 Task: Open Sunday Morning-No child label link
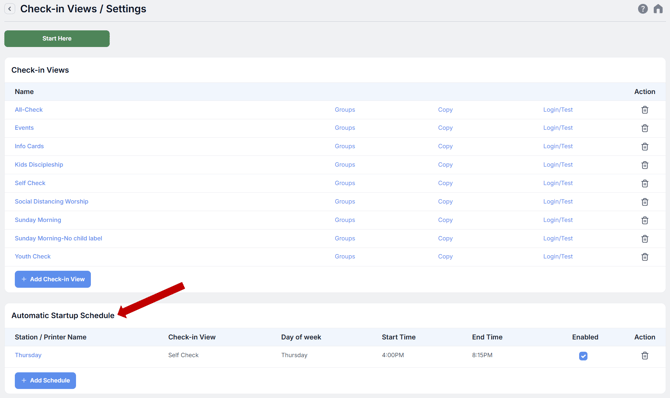(59, 238)
